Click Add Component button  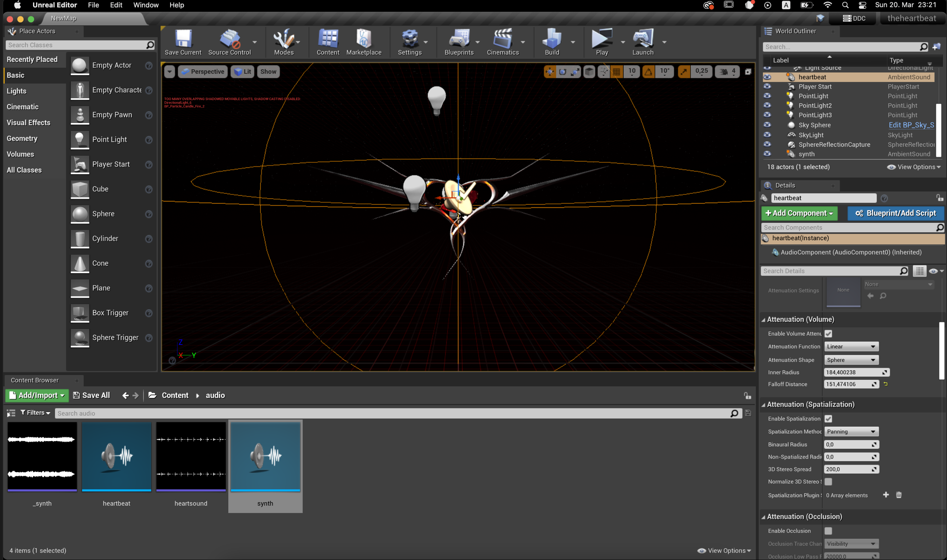coord(799,213)
